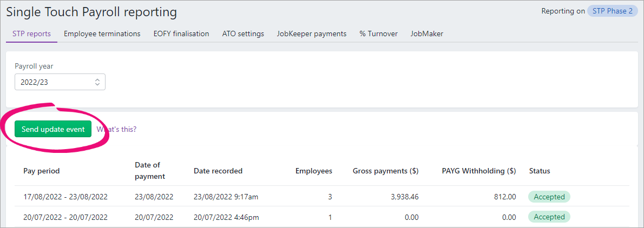Select the Pay period column header
Screen dimensions: 644x228
pyautogui.click(x=42, y=171)
